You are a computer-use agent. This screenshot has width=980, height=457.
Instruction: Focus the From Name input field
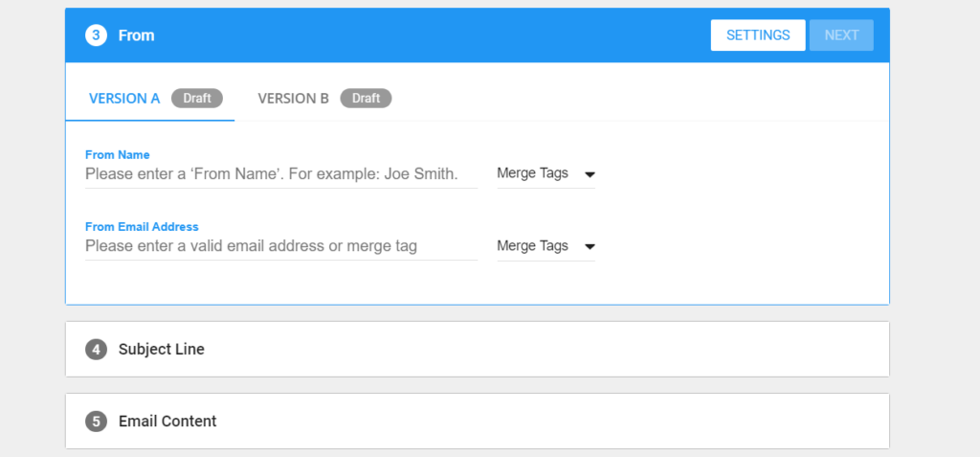[x=281, y=174]
